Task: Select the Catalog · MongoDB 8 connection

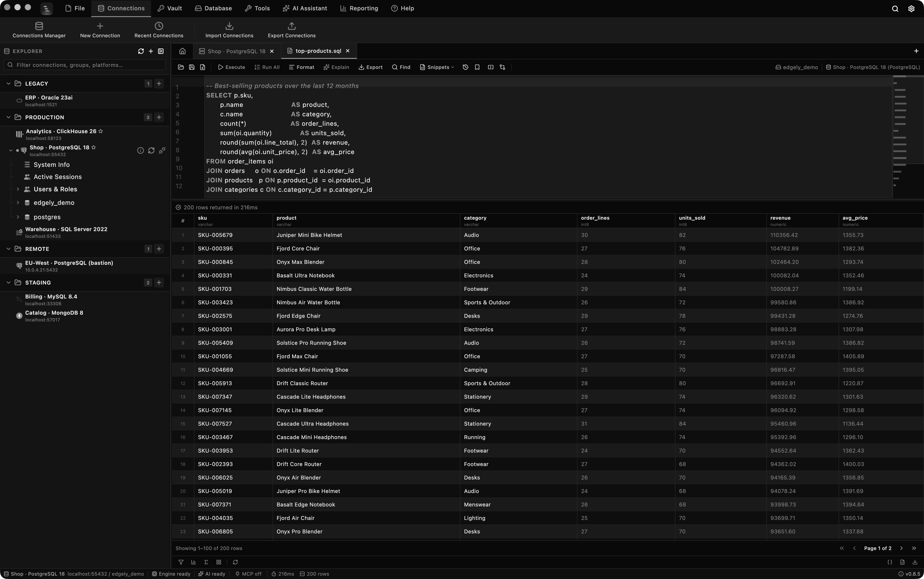Action: 85,316
